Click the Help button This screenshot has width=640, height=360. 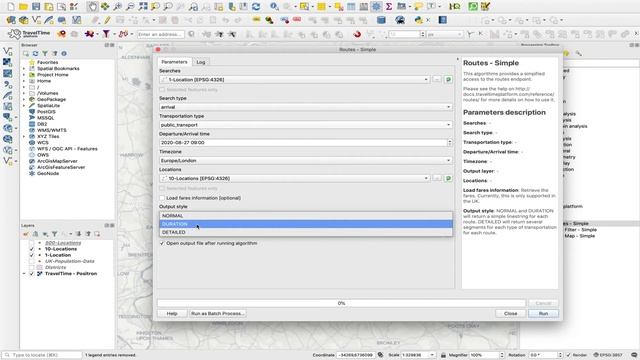[x=172, y=313]
